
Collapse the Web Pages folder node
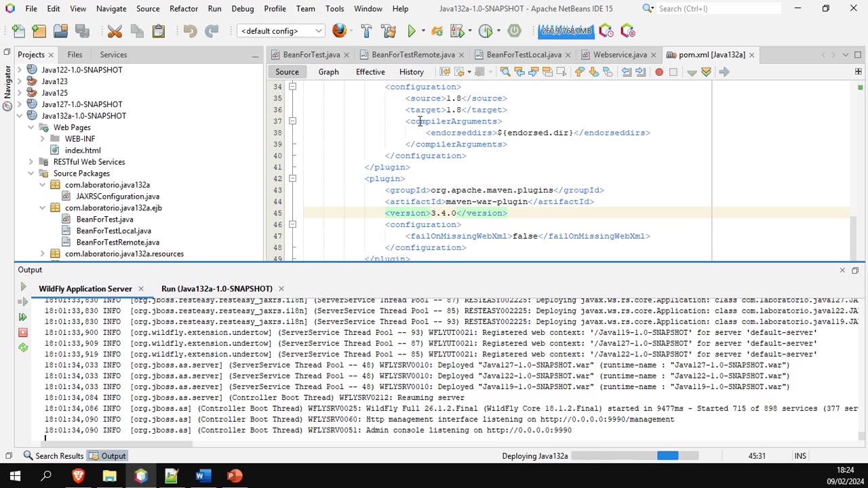31,127
